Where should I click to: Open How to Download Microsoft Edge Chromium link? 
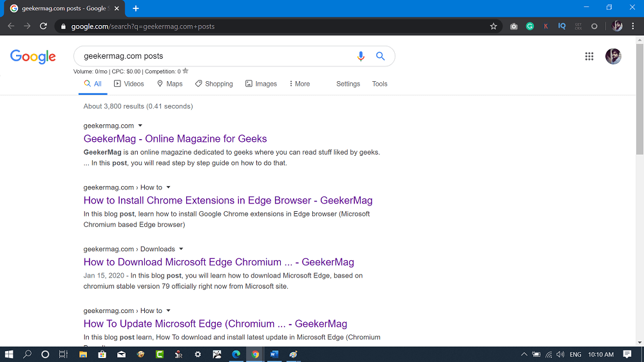218,262
